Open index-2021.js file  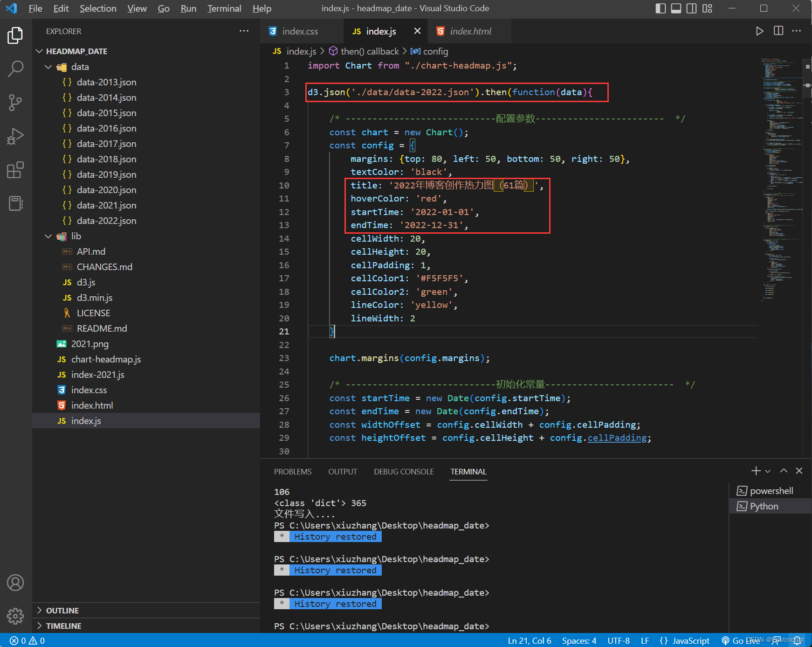(146, 375)
